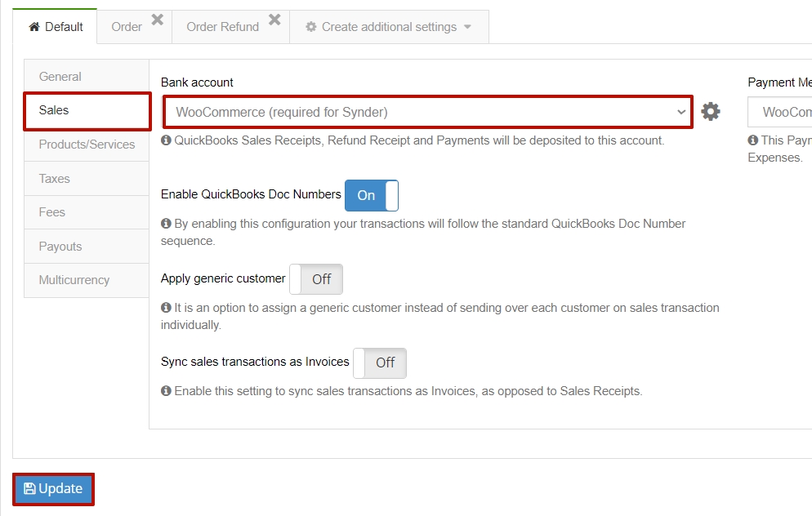Screen dimensions: 812x516
Task: Open the Bank account dropdown
Action: tap(428, 112)
